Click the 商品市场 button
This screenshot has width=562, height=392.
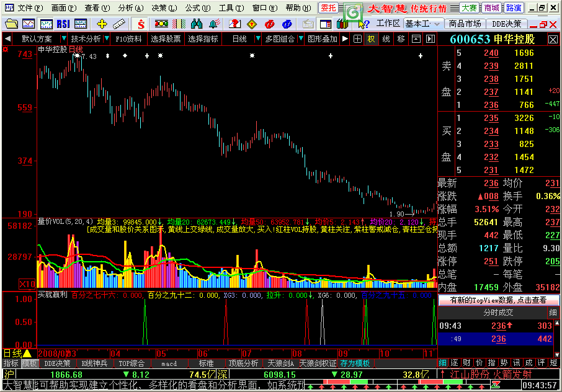point(465,24)
